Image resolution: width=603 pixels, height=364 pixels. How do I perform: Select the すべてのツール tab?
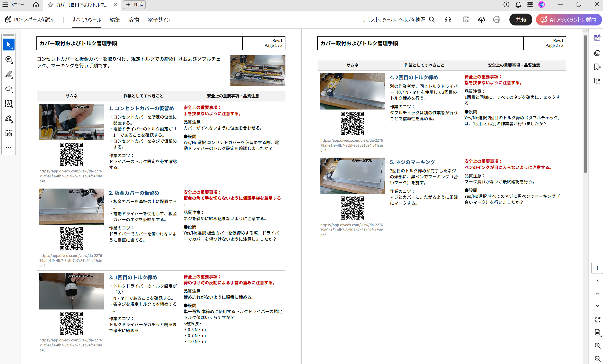(x=86, y=20)
